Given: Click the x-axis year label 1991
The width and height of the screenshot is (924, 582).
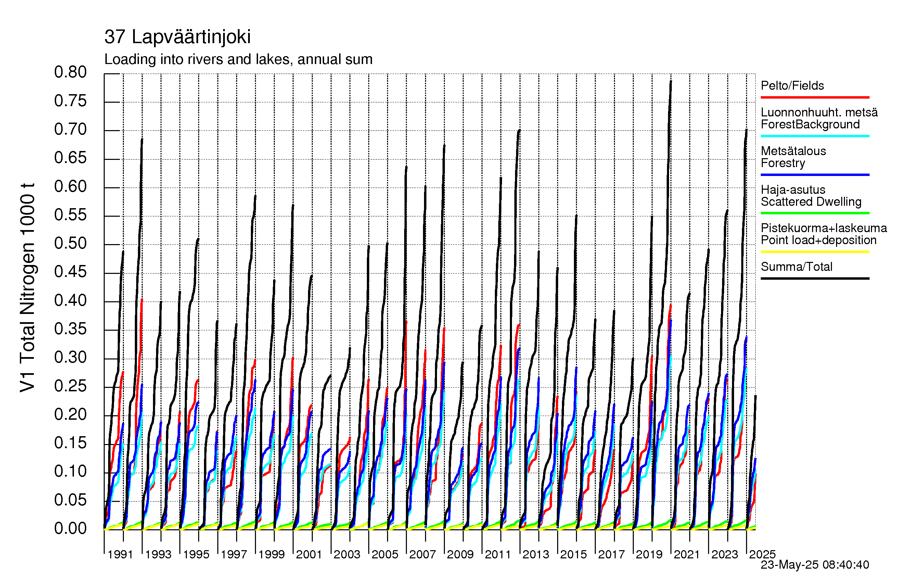Looking at the screenshot, I should pyautogui.click(x=120, y=554).
